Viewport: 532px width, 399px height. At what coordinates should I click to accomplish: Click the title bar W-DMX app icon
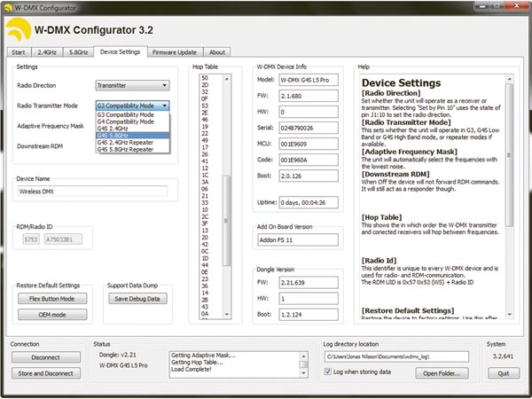click(x=7, y=7)
